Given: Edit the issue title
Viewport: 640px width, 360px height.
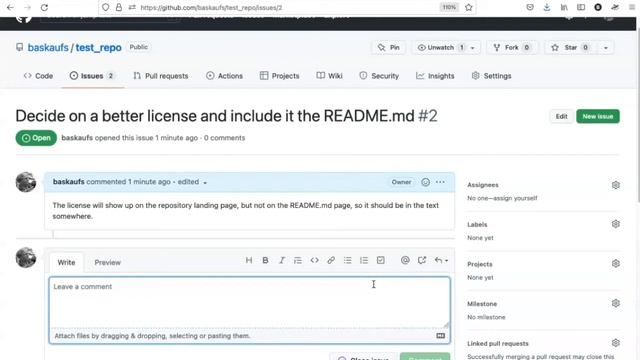Looking at the screenshot, I should coord(562,116).
